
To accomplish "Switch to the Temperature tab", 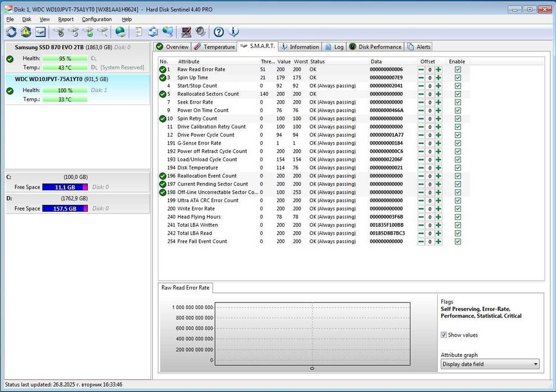I will pos(214,47).
